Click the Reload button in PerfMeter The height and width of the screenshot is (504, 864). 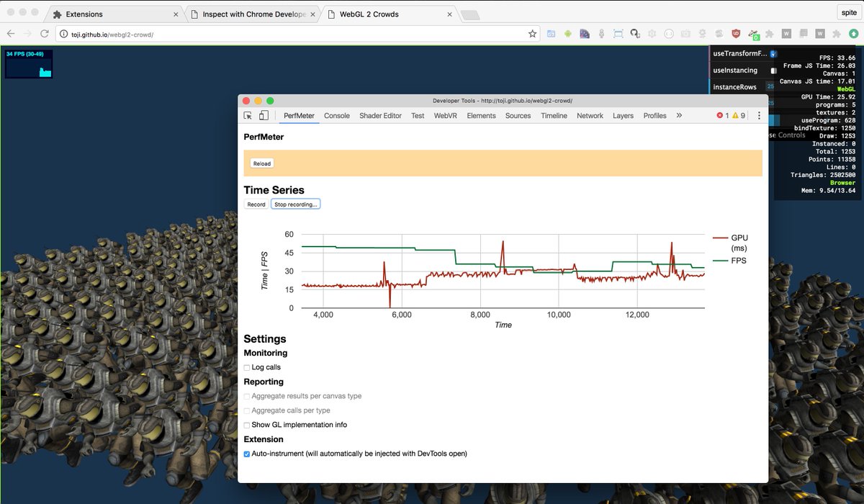coord(262,163)
